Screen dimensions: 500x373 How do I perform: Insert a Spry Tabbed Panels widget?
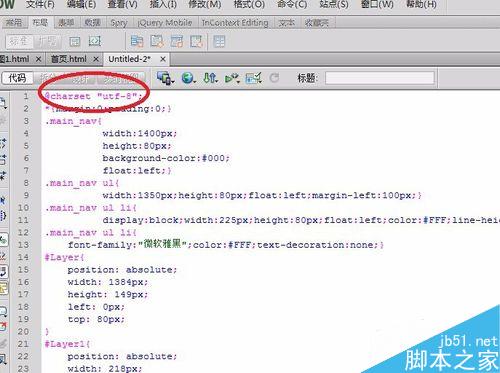click(157, 41)
